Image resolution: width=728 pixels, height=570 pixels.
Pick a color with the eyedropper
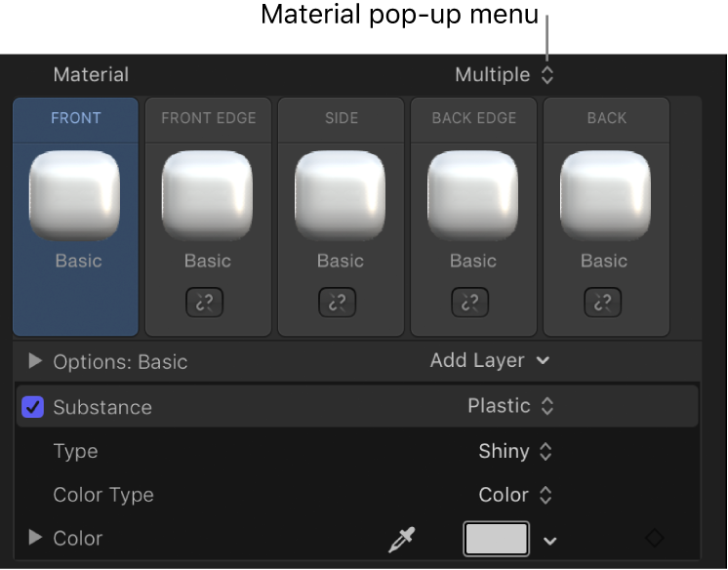(x=401, y=539)
